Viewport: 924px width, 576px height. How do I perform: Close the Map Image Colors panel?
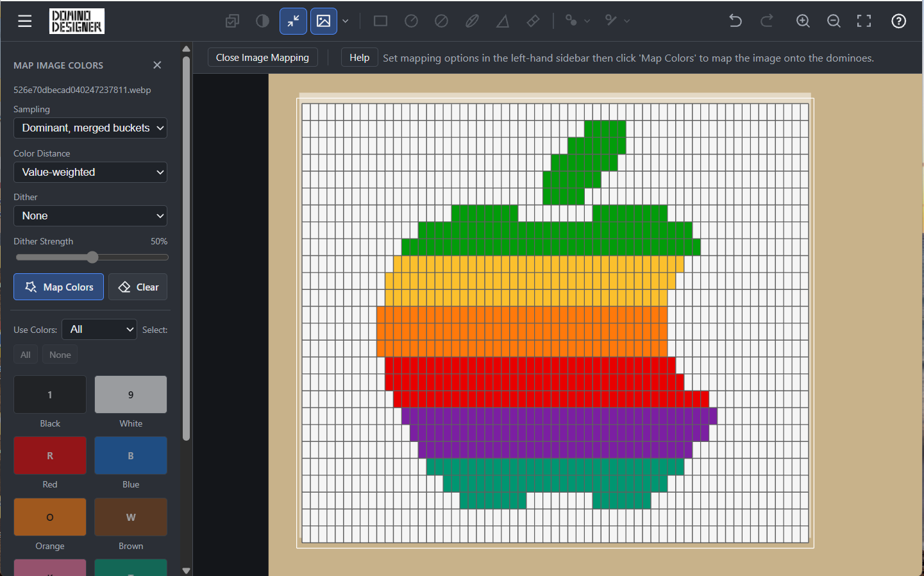pos(157,65)
